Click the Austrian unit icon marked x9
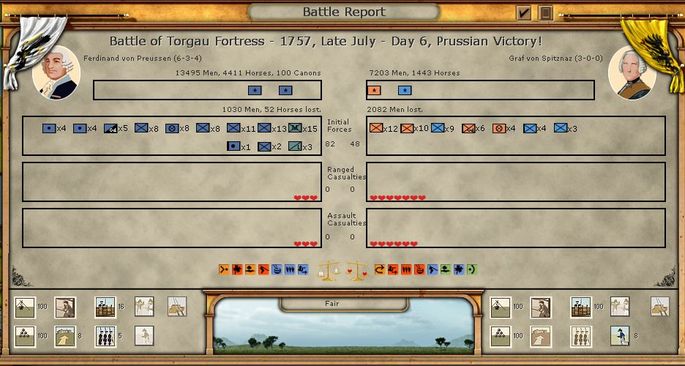This screenshot has width=685, height=366. point(438,128)
